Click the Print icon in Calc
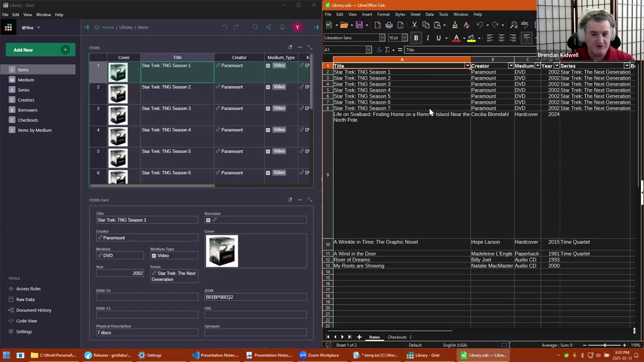Viewport: 644px width, 362px height. [x=389, y=25]
